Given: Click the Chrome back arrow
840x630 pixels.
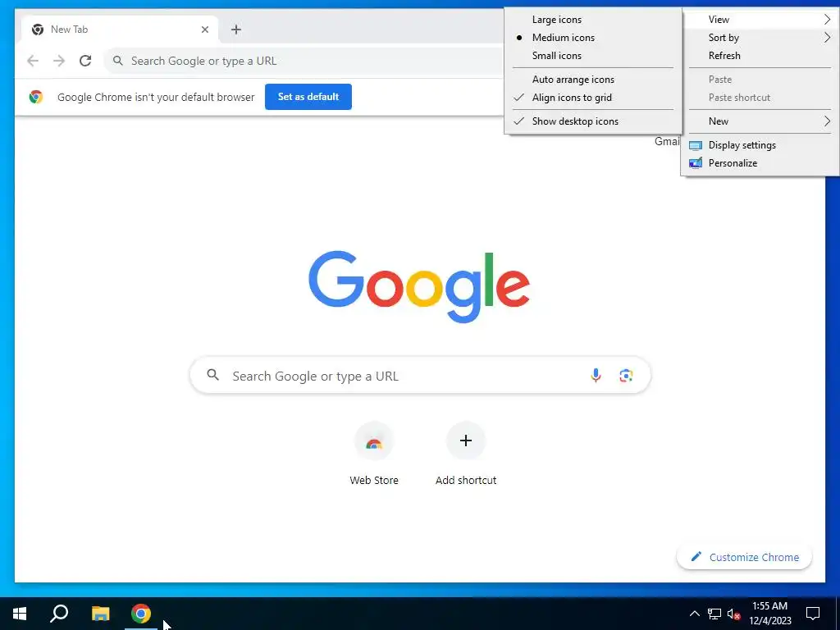Looking at the screenshot, I should [33, 61].
